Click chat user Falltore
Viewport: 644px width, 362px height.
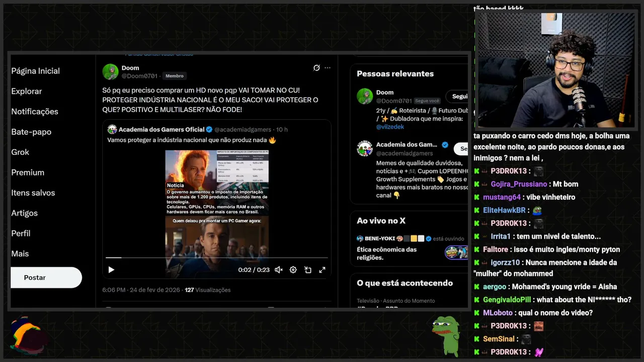click(496, 249)
